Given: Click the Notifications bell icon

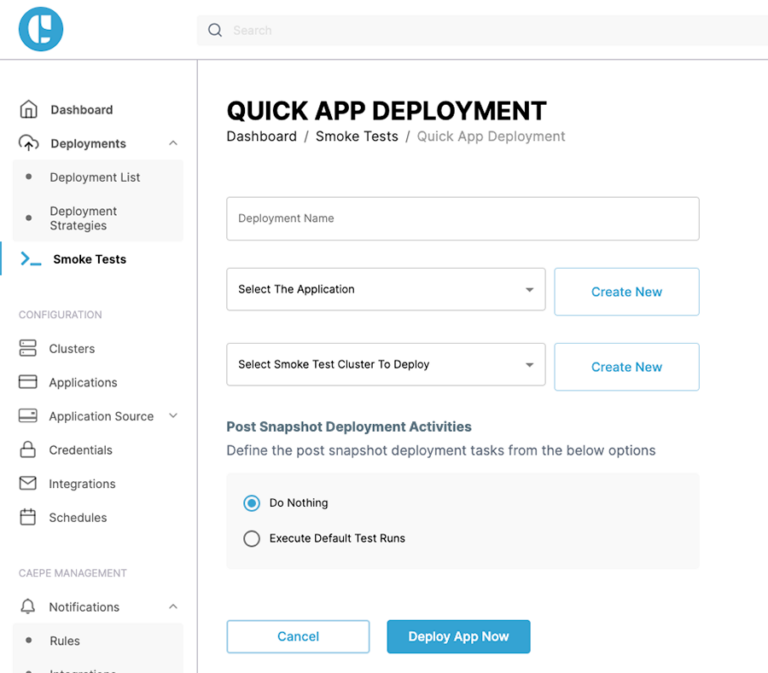Looking at the screenshot, I should tap(28, 607).
